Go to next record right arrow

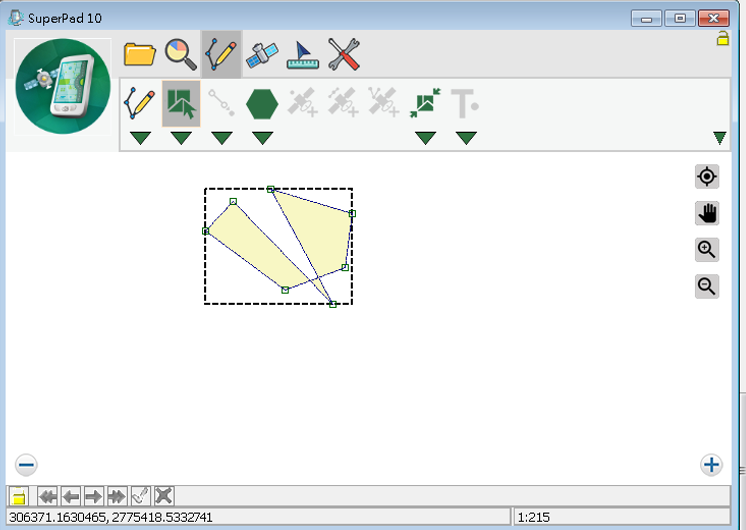point(94,496)
